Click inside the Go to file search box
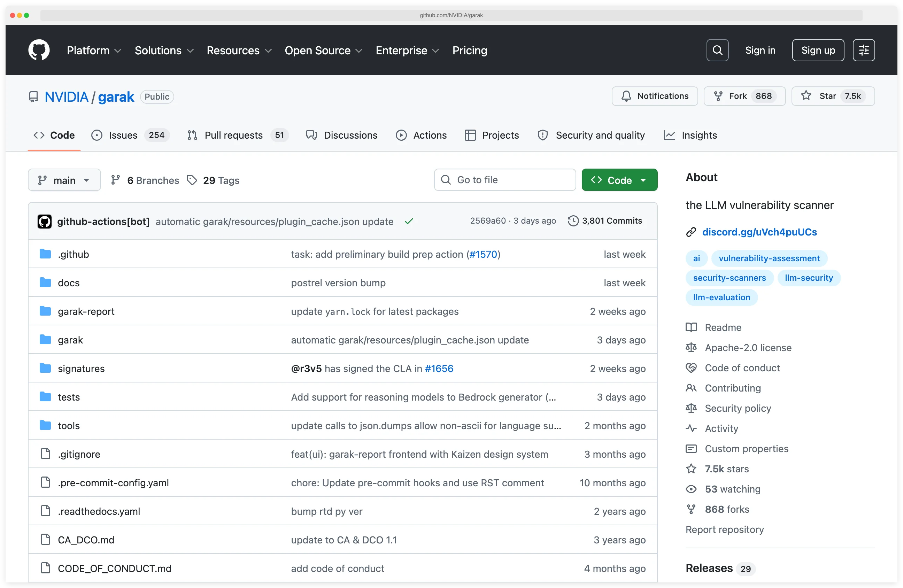This screenshot has width=903, height=588. (x=504, y=180)
